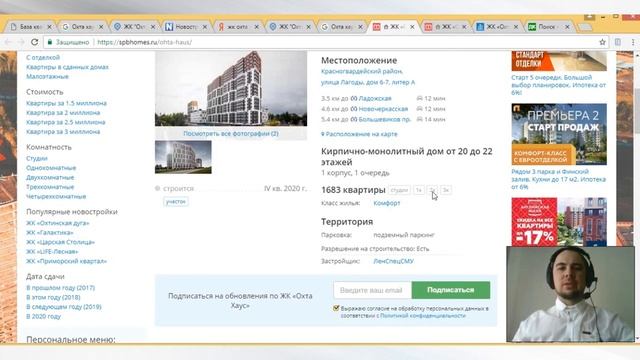The image size is (640, 360).
Task: Open the Chrome three-dot menu
Action: [x=633, y=42]
